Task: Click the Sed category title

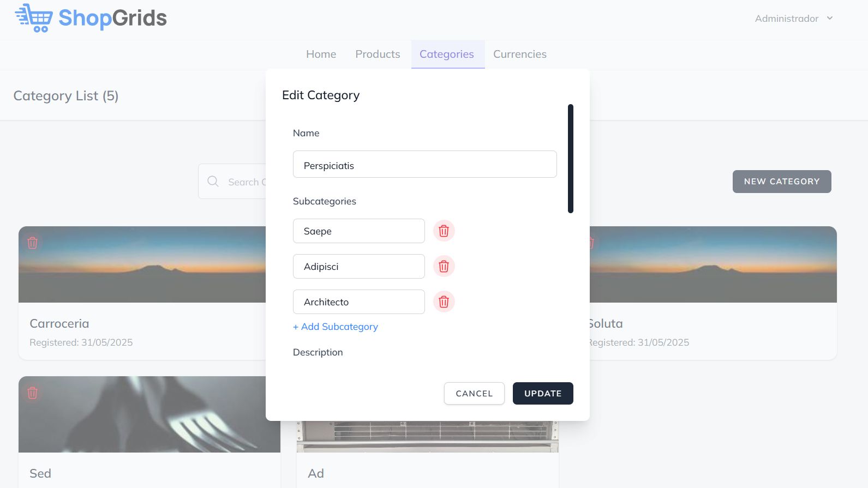Action: [x=40, y=473]
